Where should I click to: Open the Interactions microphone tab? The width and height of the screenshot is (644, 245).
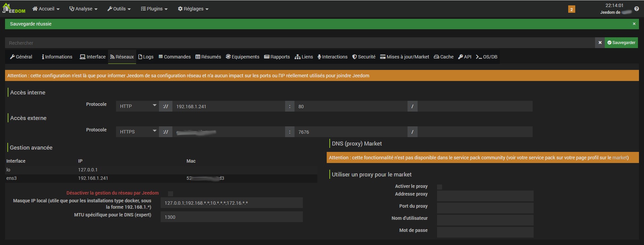[x=332, y=57]
